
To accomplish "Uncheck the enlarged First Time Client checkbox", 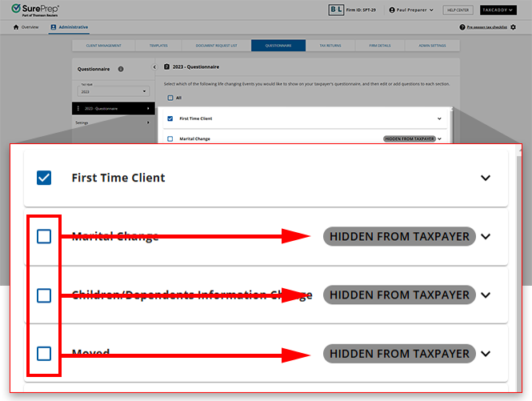I will pos(44,178).
